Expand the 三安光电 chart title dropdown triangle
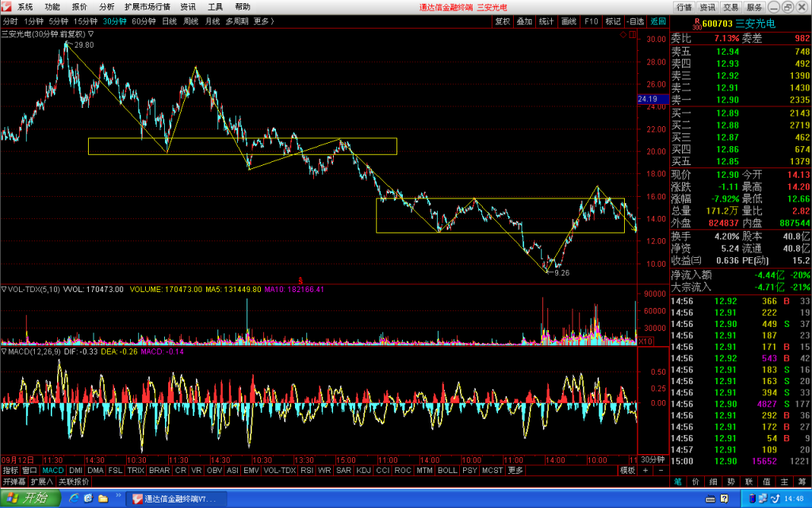Screen dimensions: 812x508 click(x=90, y=34)
